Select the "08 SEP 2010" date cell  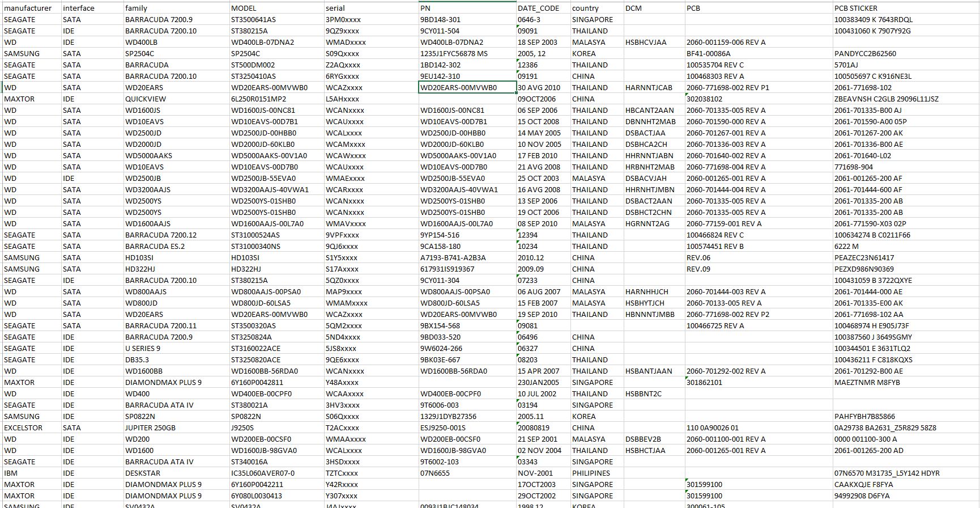pos(543,223)
